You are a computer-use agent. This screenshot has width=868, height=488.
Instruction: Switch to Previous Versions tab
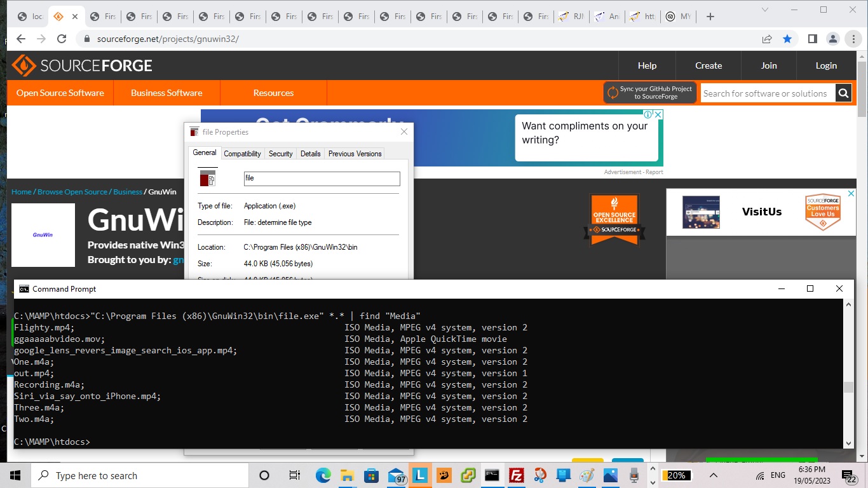click(x=355, y=154)
